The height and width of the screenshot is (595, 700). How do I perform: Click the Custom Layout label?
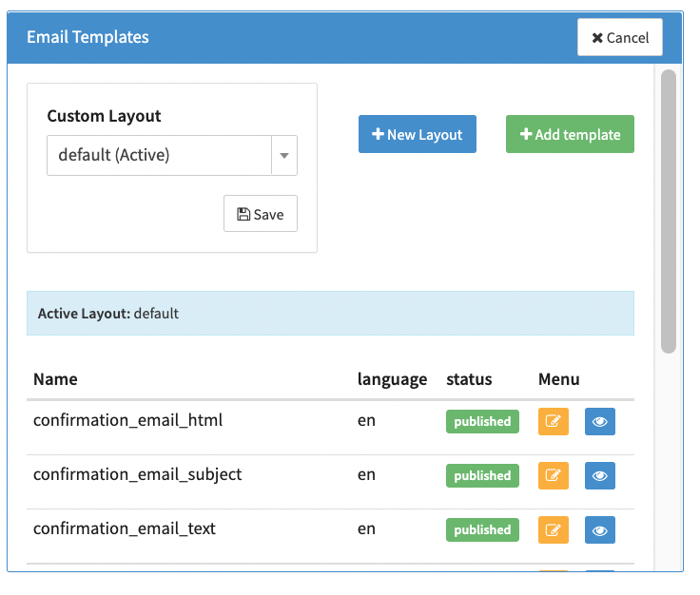pos(104,116)
